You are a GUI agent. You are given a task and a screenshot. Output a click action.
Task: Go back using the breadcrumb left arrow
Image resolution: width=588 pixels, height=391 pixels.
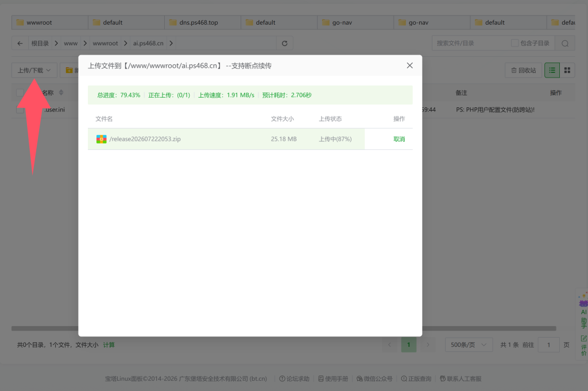point(20,44)
